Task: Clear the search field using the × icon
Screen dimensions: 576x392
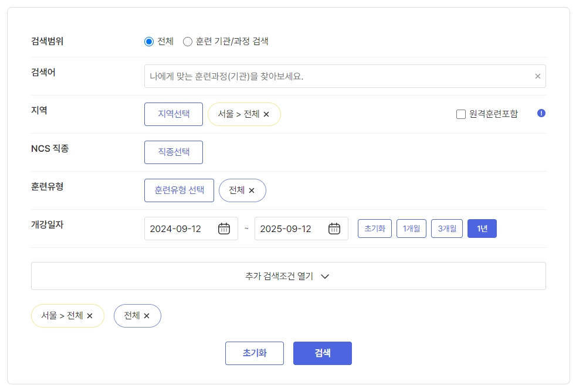Action: pos(537,76)
